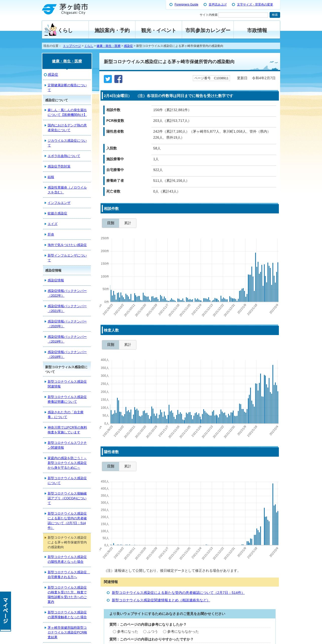Switch 陽性者数 chart to 日別 tab
The width and height of the screenshot is (322, 644).
point(110,466)
